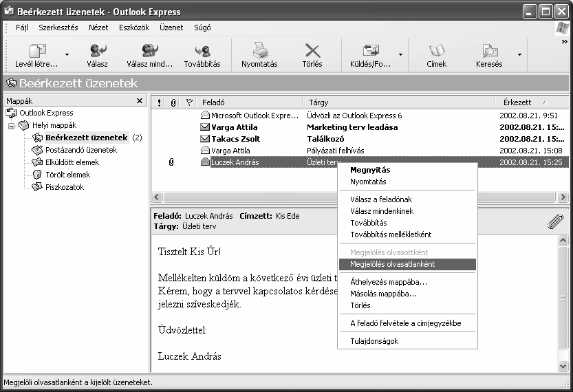Click the Beérkezett üzenetek banner icon

click(11, 83)
